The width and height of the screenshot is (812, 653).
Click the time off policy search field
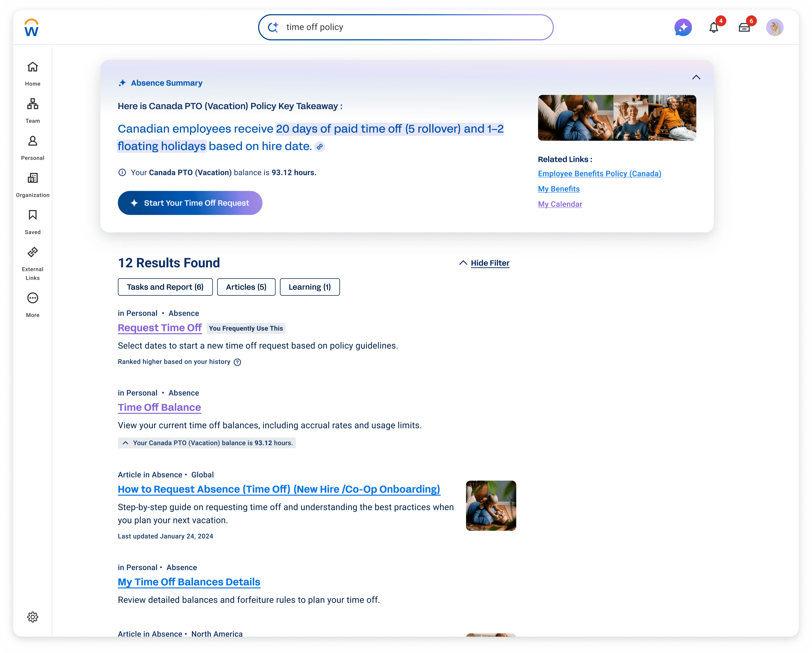point(414,27)
